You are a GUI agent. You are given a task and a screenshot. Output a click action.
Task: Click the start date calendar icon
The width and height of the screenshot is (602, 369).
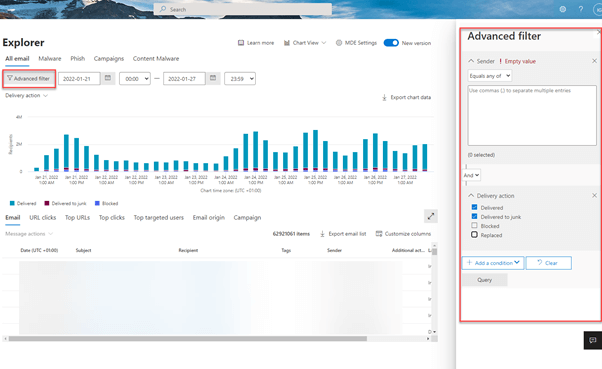pos(108,78)
